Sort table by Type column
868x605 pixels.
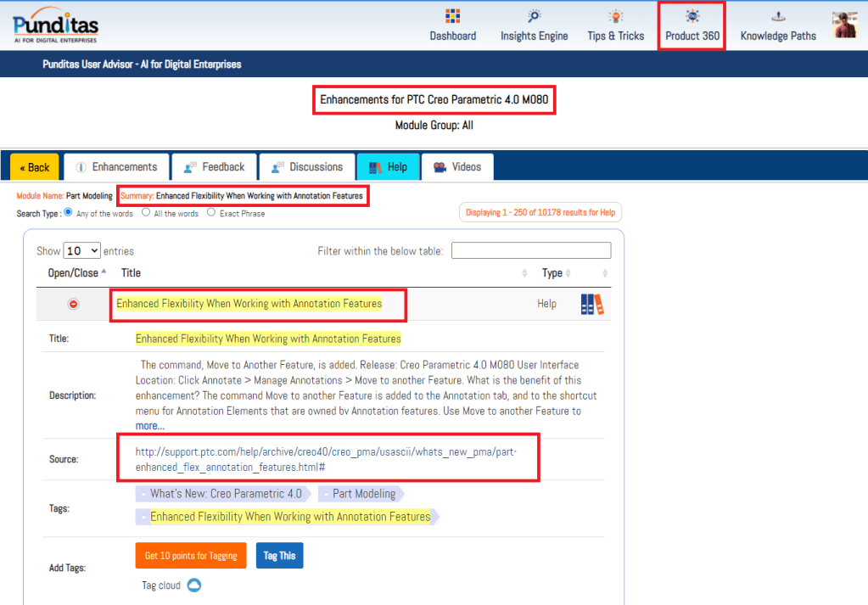click(x=552, y=273)
